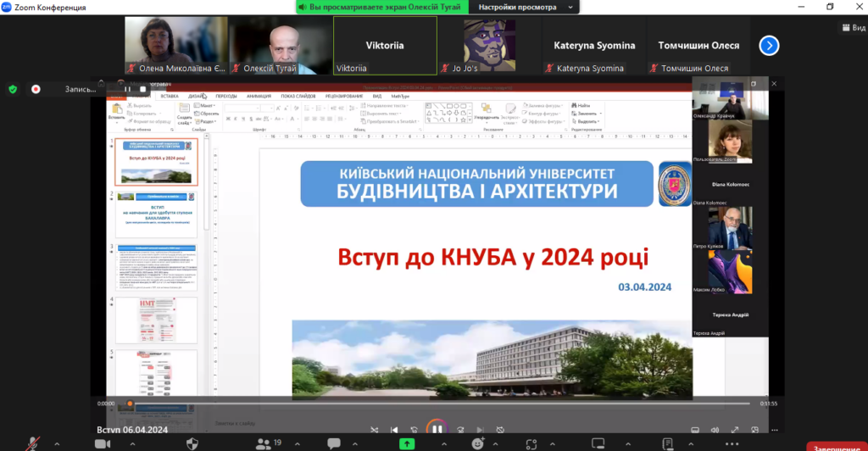Open the Notes icon in Zoom toolbar
868x451 pixels.
click(668, 444)
